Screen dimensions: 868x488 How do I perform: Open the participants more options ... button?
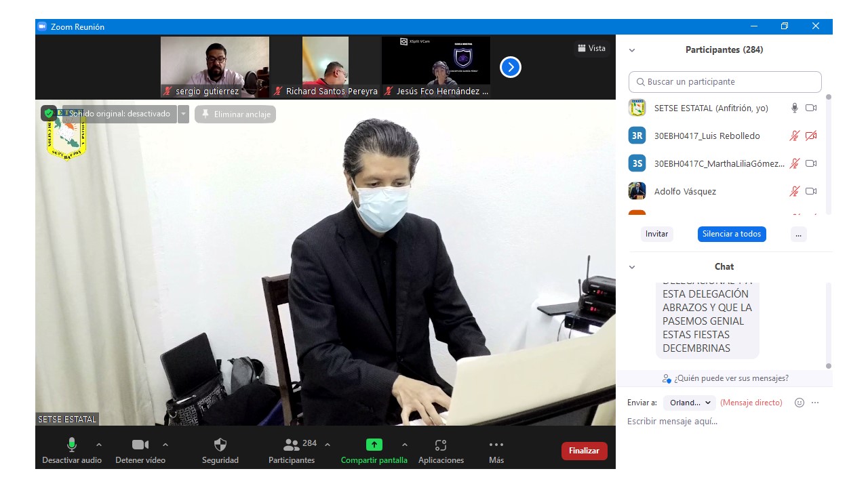coord(798,234)
